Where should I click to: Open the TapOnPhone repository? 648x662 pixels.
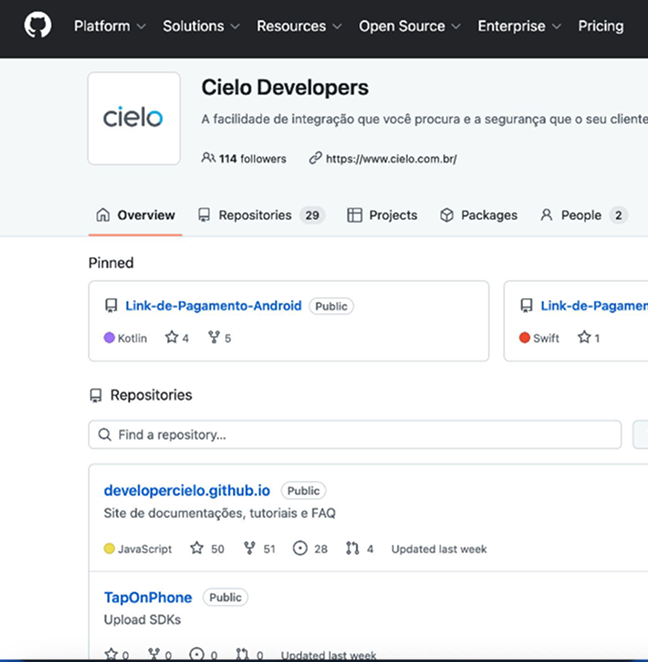[x=148, y=597]
